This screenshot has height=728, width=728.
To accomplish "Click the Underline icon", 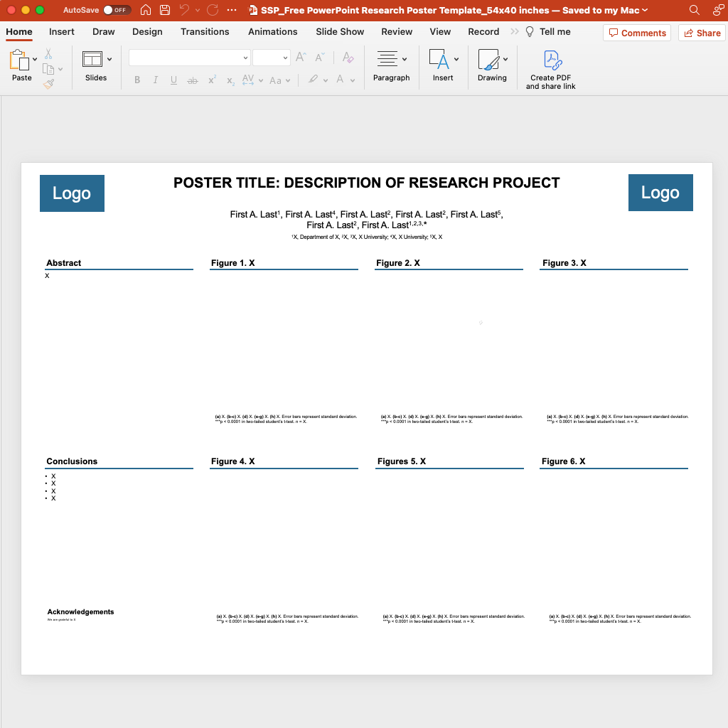I will pos(173,80).
